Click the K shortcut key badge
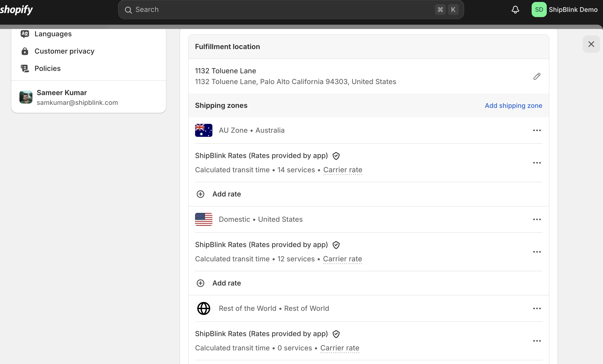 coord(453,10)
